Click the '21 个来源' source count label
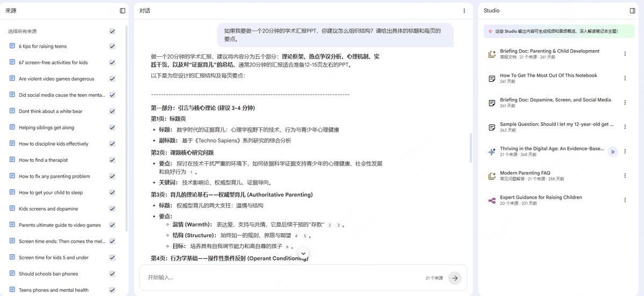The image size is (644, 296). click(x=434, y=278)
